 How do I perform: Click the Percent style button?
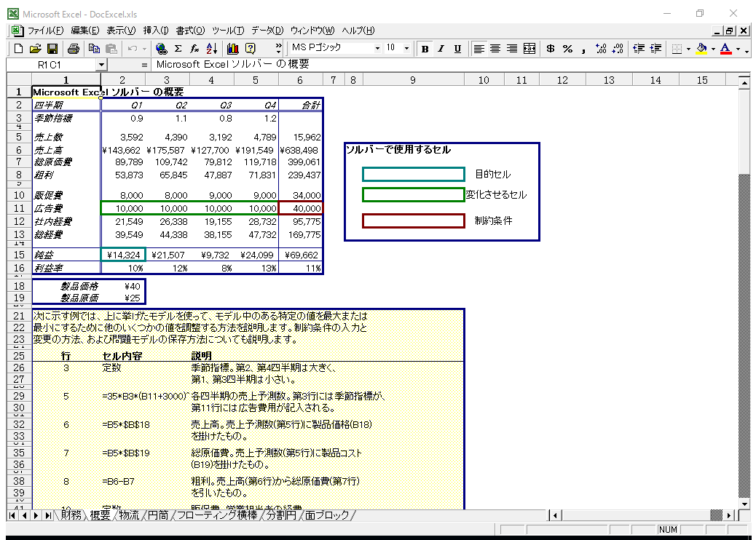(566, 49)
